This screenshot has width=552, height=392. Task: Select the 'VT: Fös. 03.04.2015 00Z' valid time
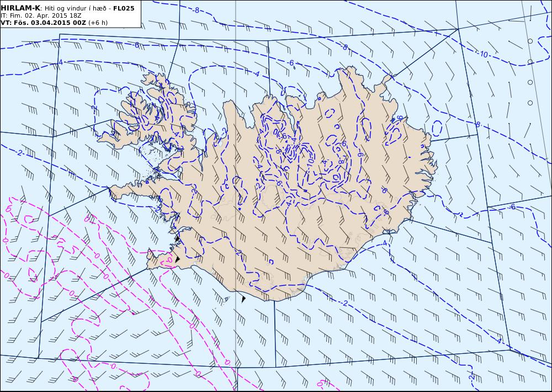43,23
